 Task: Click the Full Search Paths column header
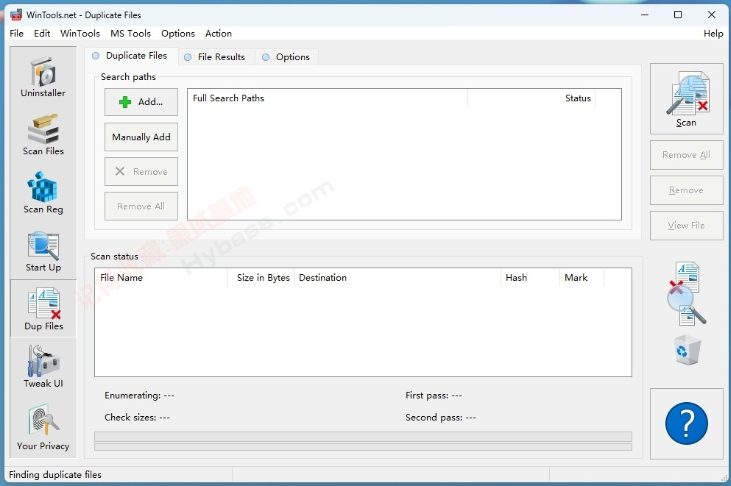[x=327, y=98]
